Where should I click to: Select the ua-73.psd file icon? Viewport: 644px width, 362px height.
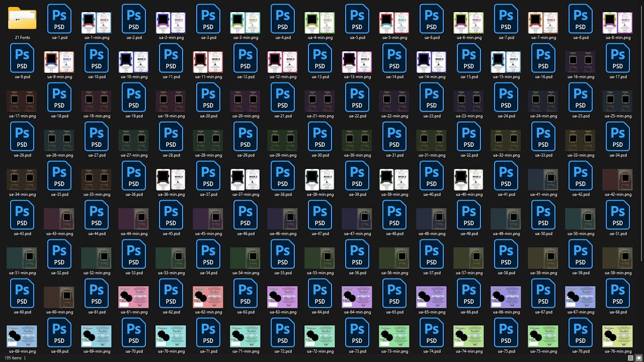(x=357, y=333)
